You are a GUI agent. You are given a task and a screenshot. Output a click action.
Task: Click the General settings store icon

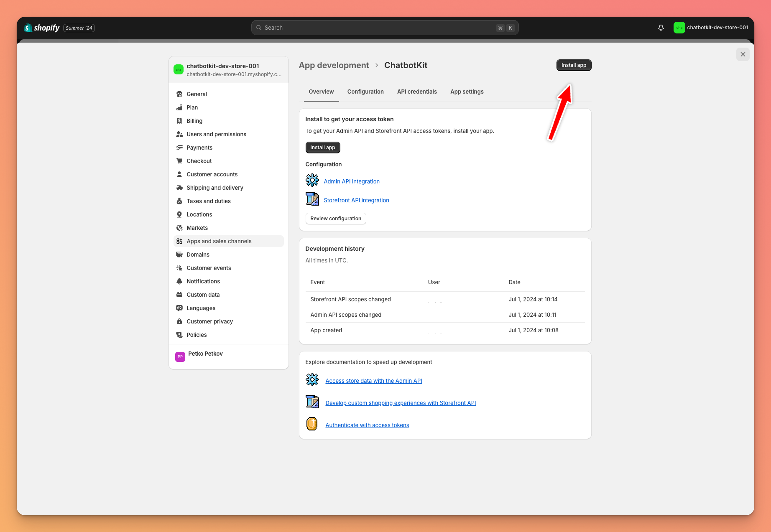(179, 94)
